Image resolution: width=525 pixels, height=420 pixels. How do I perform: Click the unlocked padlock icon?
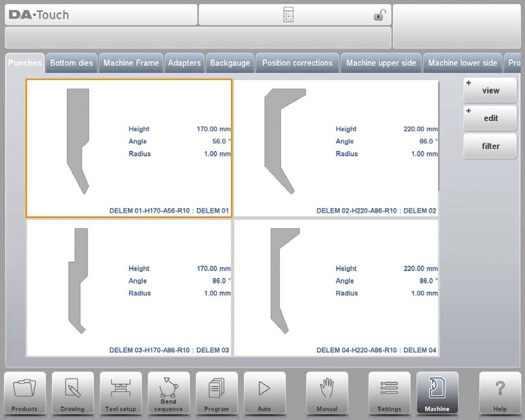click(379, 15)
